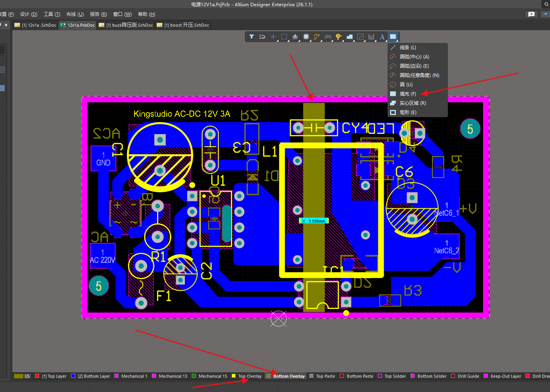
Task: Choose the dashed rectangle selection tool
Action: pos(284,37)
